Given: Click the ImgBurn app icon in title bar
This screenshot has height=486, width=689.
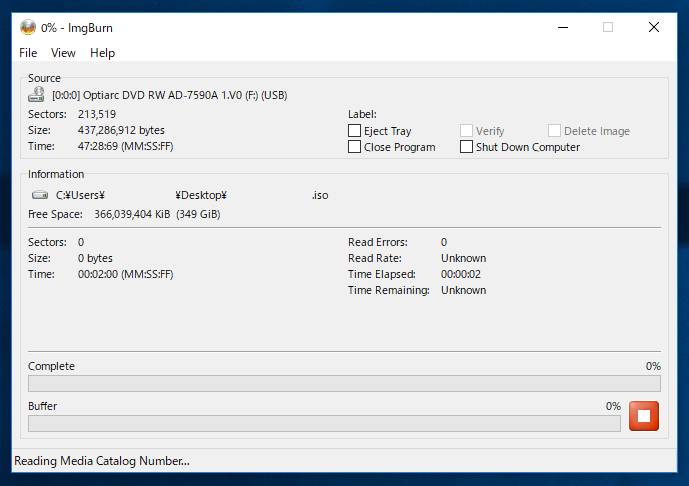Looking at the screenshot, I should pyautogui.click(x=28, y=27).
